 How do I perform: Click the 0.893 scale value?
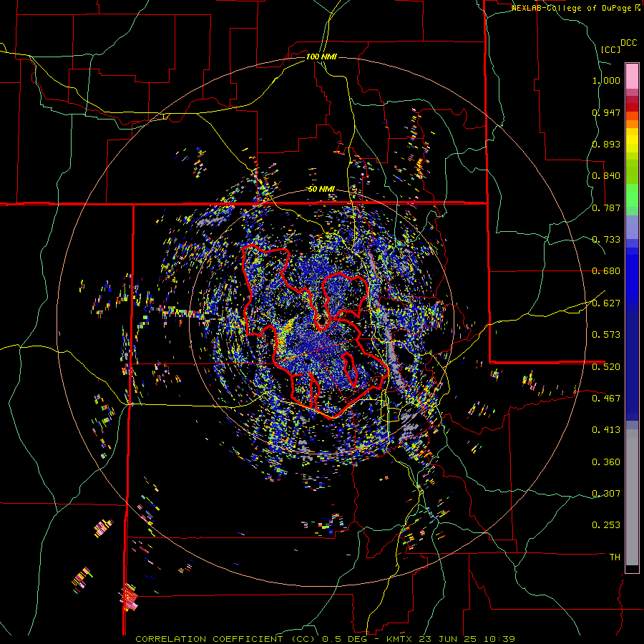pos(606,144)
